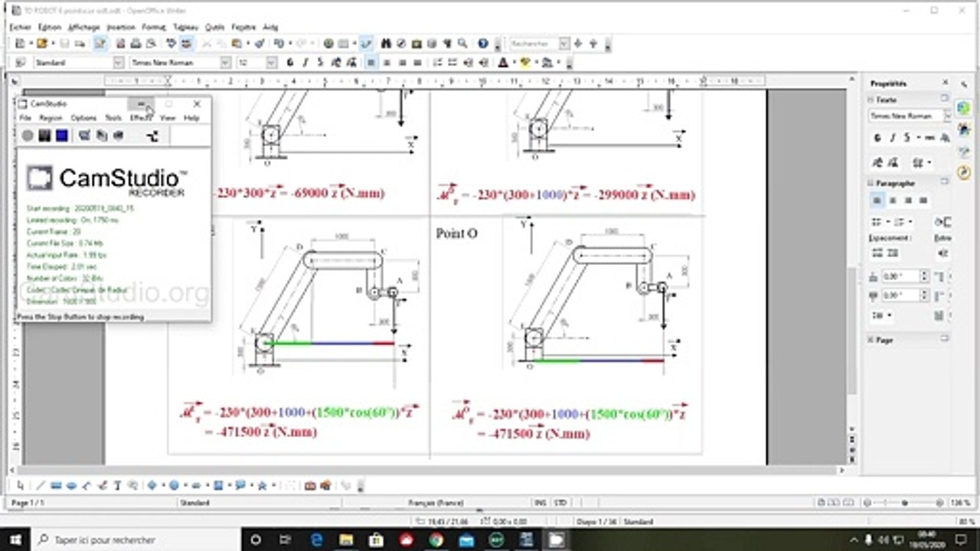The image size is (980, 551).
Task: Open the font dropdown in the Propriétés sidebar
Action: pos(947,116)
